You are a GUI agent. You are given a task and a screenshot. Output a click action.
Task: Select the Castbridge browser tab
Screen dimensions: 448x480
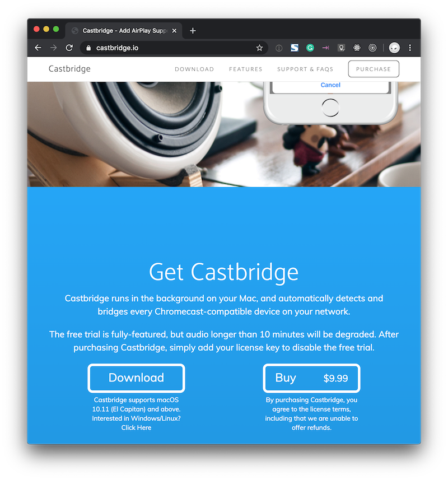click(x=124, y=31)
